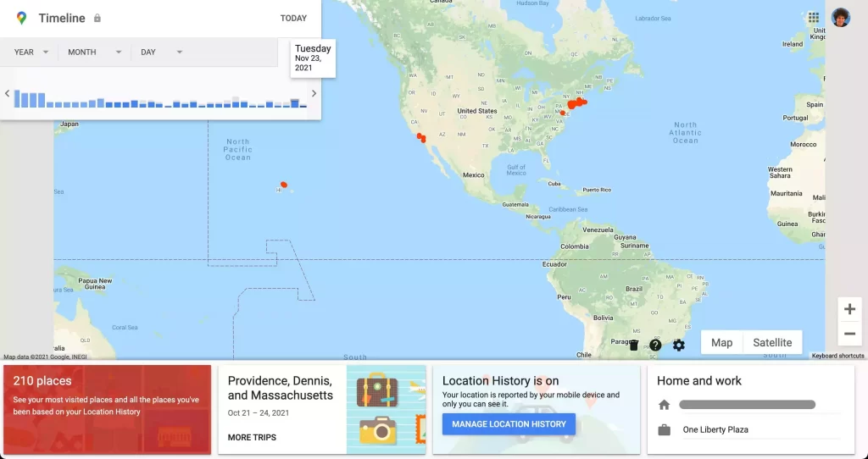Open the help question mark icon
The width and height of the screenshot is (868, 459).
(655, 345)
